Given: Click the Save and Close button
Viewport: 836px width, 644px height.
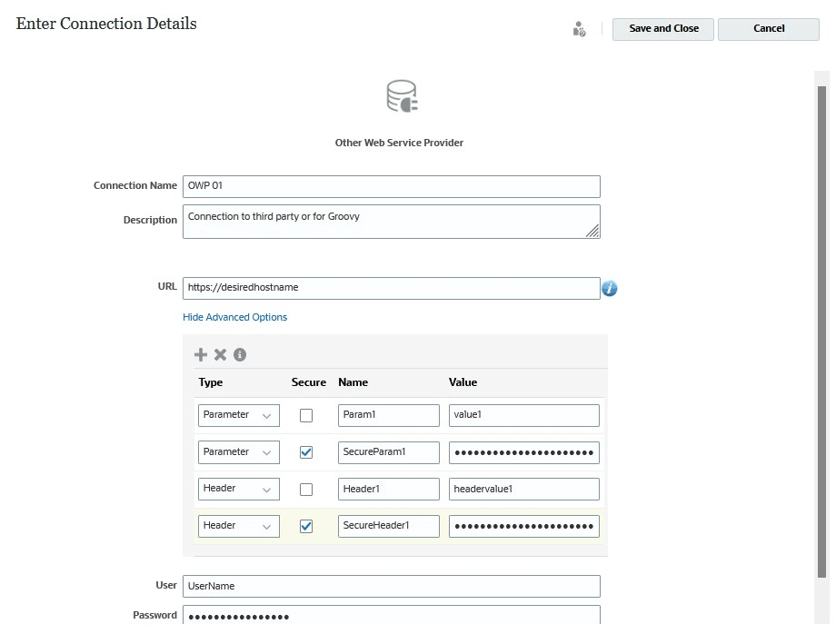Looking at the screenshot, I should pos(662,28).
